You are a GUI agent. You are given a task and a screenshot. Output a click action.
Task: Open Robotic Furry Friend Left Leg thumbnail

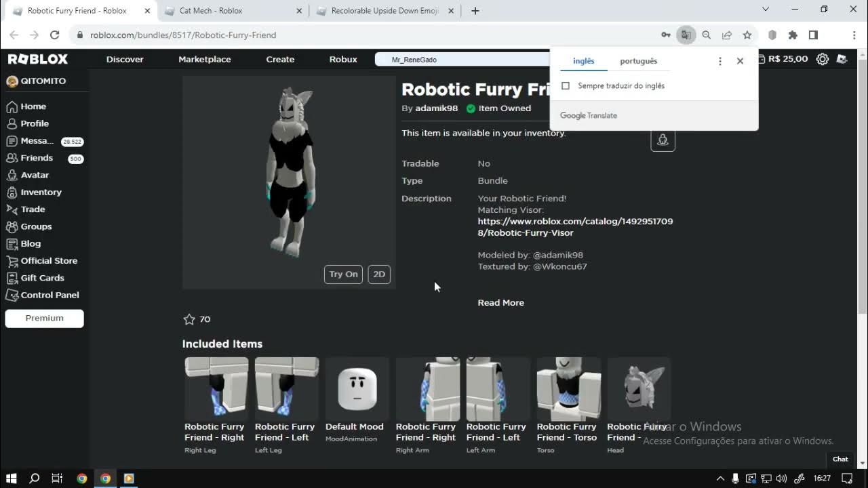point(287,389)
